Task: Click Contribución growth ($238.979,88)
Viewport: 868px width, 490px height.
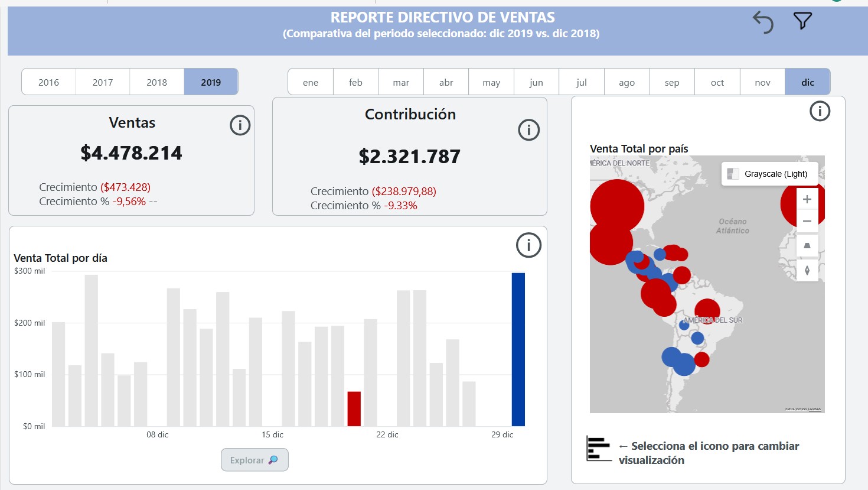Action: click(404, 192)
